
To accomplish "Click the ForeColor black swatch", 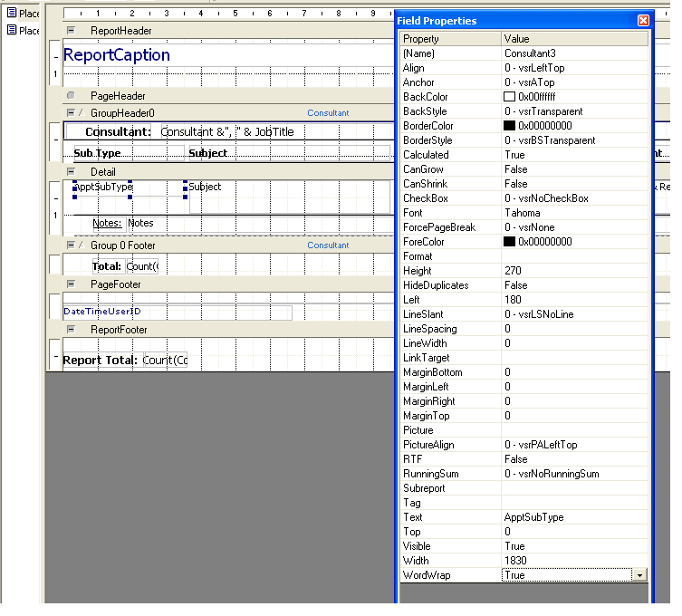I will (x=509, y=242).
